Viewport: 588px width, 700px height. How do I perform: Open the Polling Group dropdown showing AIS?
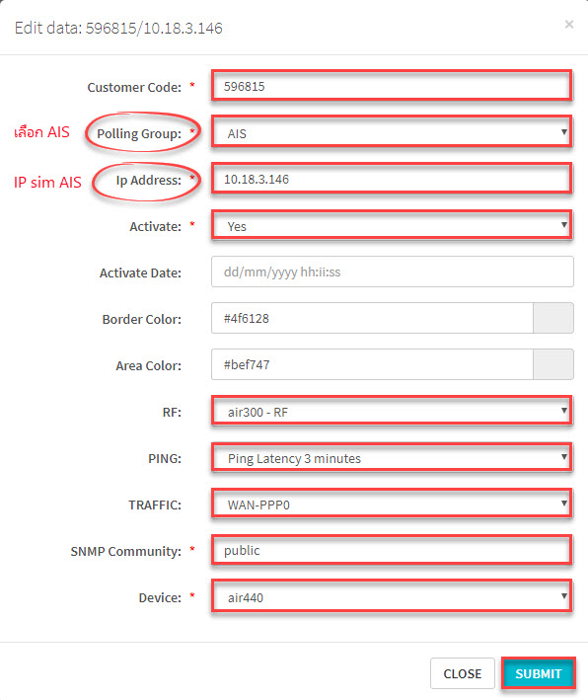392,132
